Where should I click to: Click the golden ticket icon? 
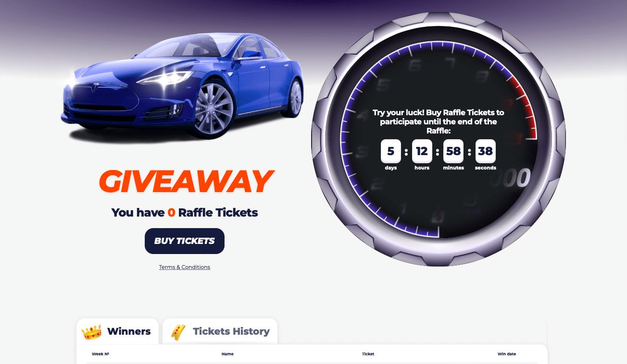[x=178, y=332]
